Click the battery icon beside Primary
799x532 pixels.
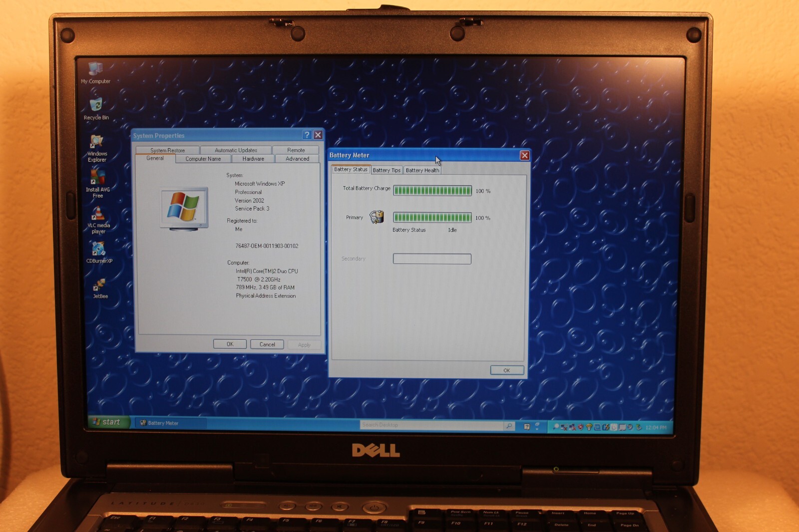click(377, 217)
